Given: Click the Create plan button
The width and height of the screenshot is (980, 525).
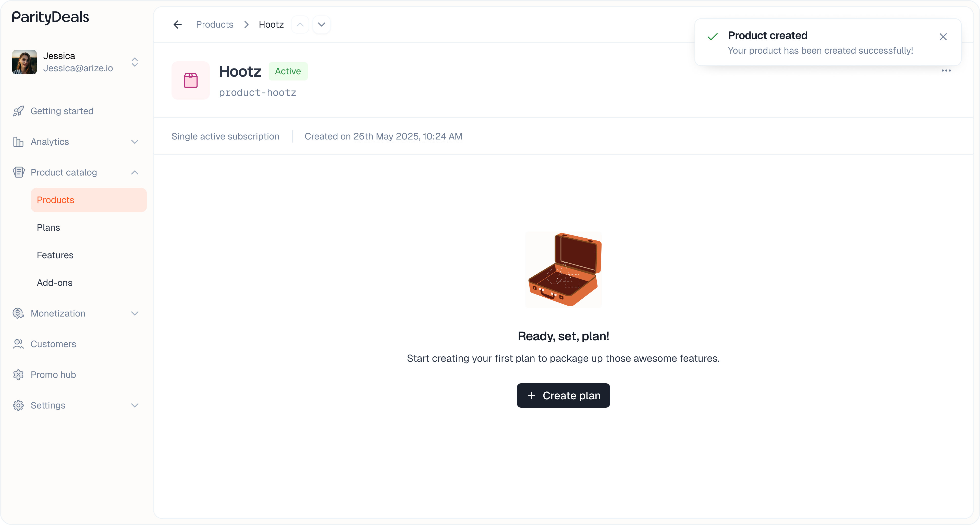Looking at the screenshot, I should tap(563, 395).
